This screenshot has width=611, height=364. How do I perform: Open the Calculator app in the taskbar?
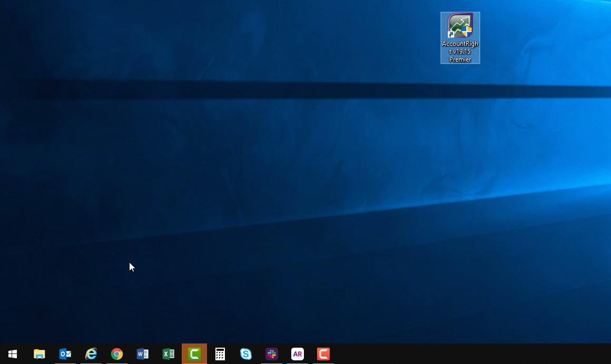pos(220,354)
